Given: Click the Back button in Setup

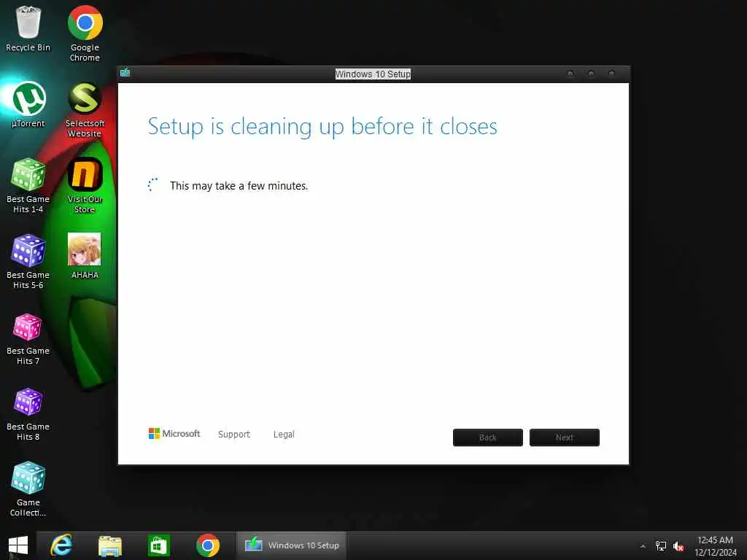Looking at the screenshot, I should [488, 437].
